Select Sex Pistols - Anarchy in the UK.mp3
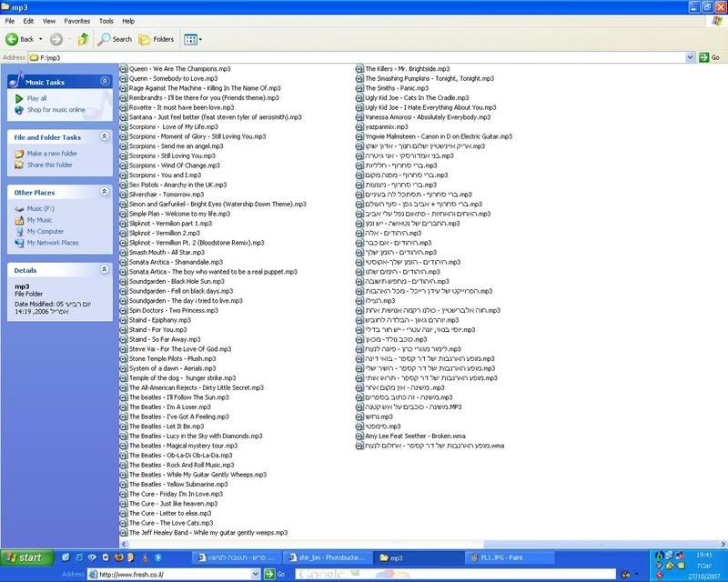This screenshot has height=582, width=728. point(177,185)
